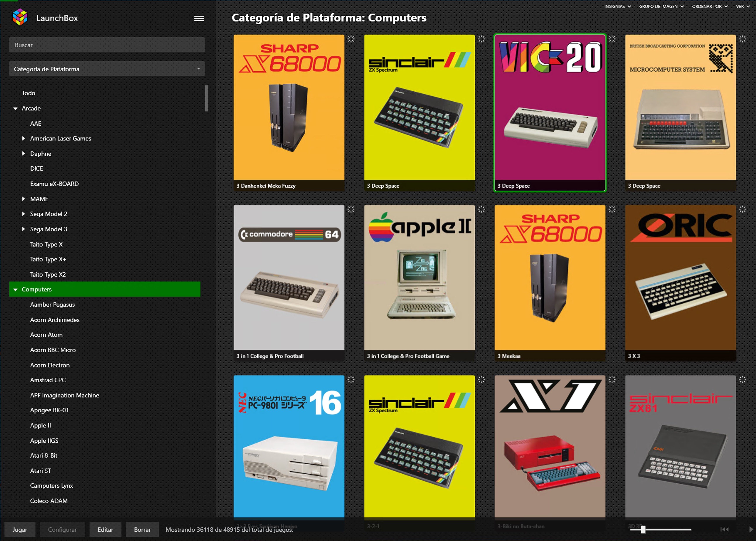Open the hamburger menu beside LaunchBox
Screen dimensions: 756x541
click(199, 18)
